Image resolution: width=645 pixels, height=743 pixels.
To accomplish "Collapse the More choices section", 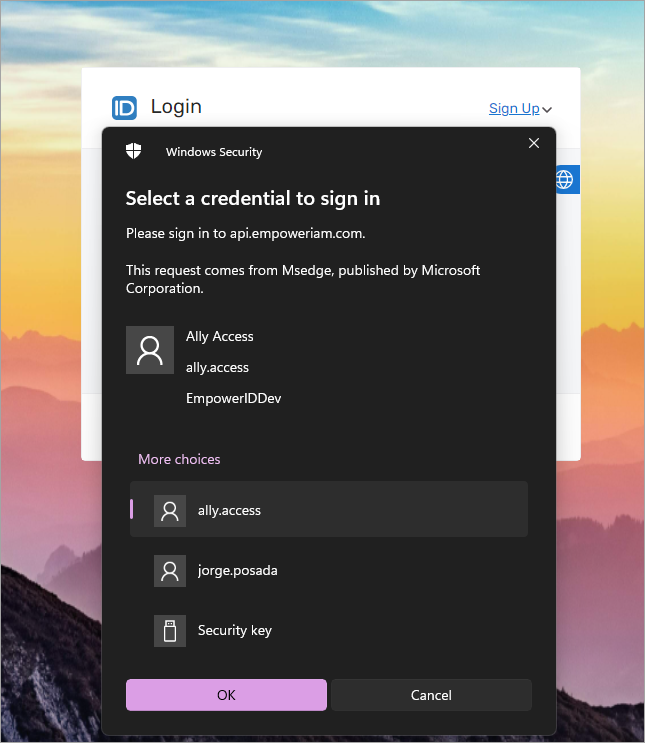I will pyautogui.click(x=179, y=459).
